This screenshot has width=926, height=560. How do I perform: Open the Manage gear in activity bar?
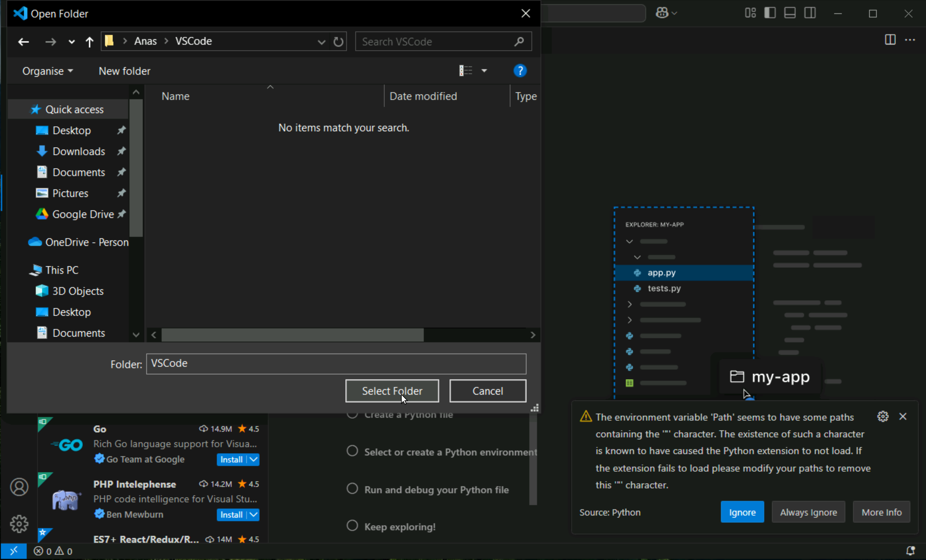[19, 523]
